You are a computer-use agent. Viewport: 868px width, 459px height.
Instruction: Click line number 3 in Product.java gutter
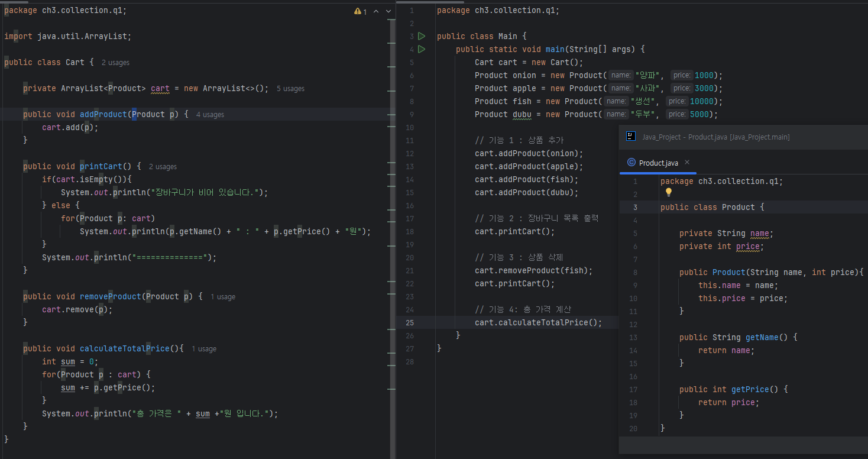(635, 207)
